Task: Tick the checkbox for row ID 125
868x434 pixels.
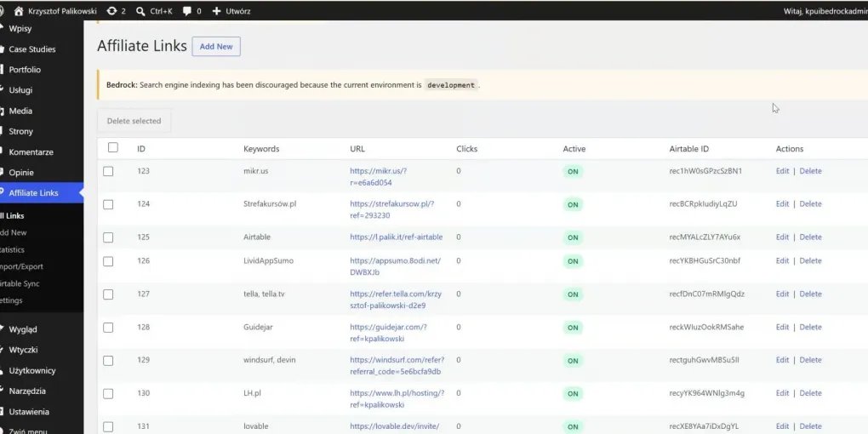Action: tap(108, 237)
